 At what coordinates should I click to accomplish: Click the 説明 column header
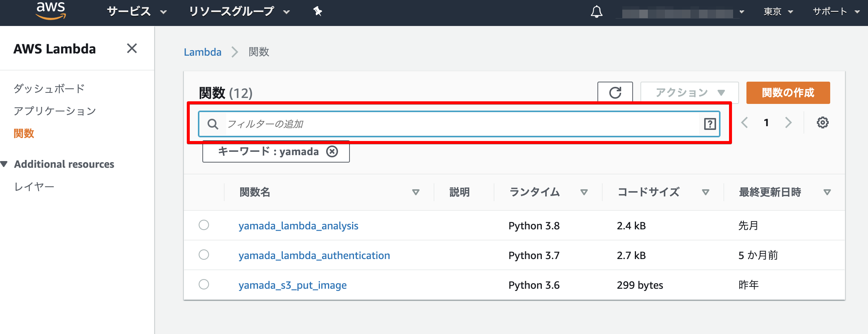(x=460, y=192)
